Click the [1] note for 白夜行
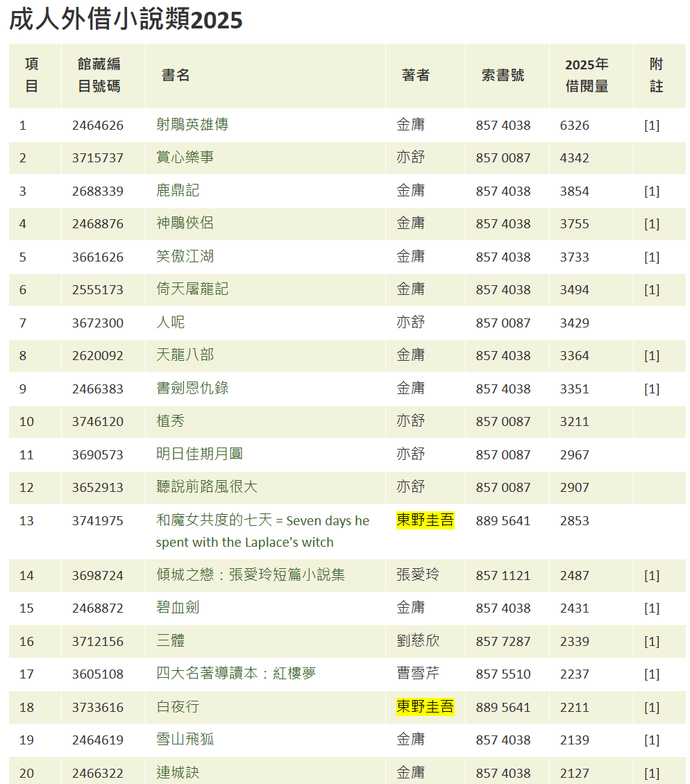 point(651,708)
